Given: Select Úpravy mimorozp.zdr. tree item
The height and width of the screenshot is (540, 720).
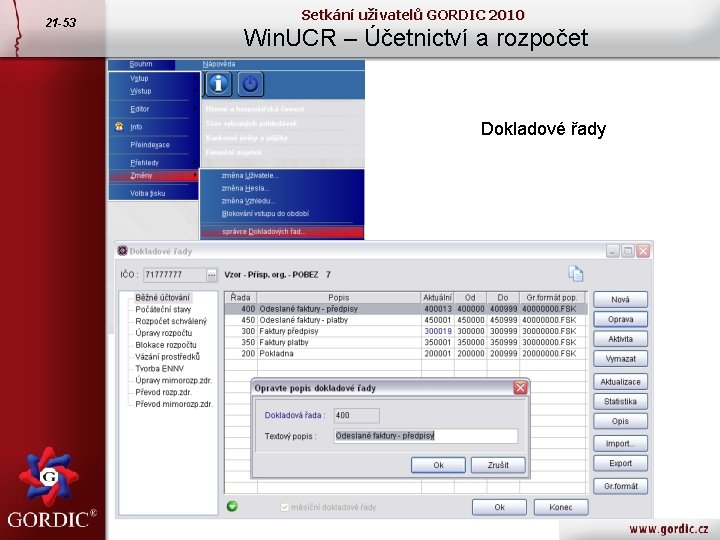Looking at the screenshot, I should 174,381.
